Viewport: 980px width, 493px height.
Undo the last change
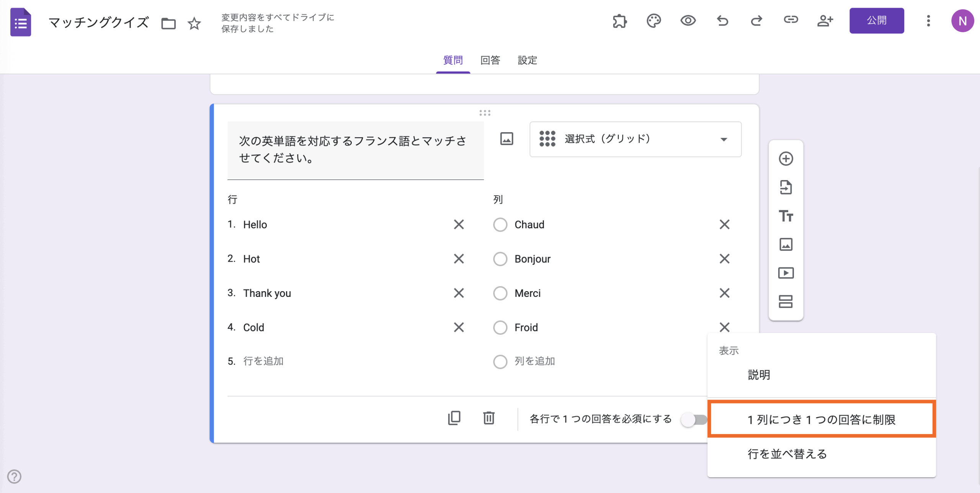(x=722, y=21)
